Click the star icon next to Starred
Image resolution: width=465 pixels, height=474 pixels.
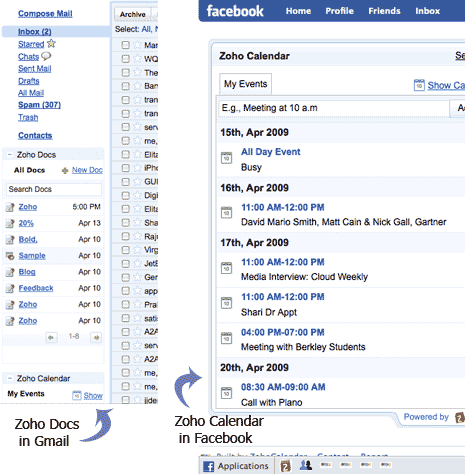[x=51, y=43]
